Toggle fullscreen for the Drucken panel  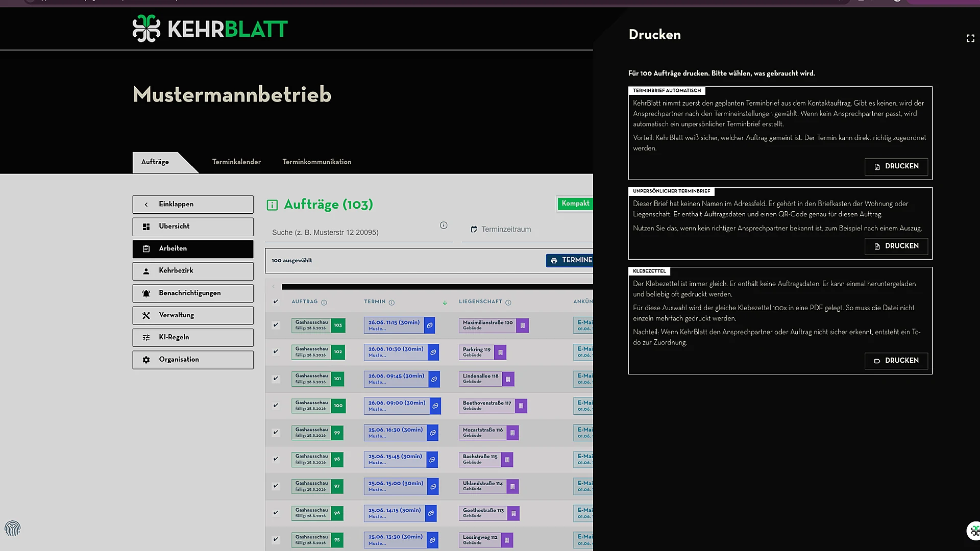coord(970,38)
